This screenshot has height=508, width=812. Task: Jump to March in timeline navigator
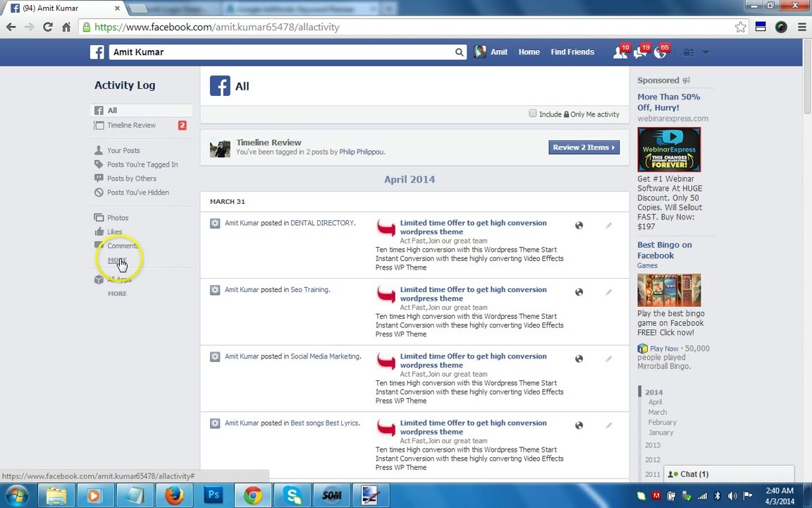[657, 412]
